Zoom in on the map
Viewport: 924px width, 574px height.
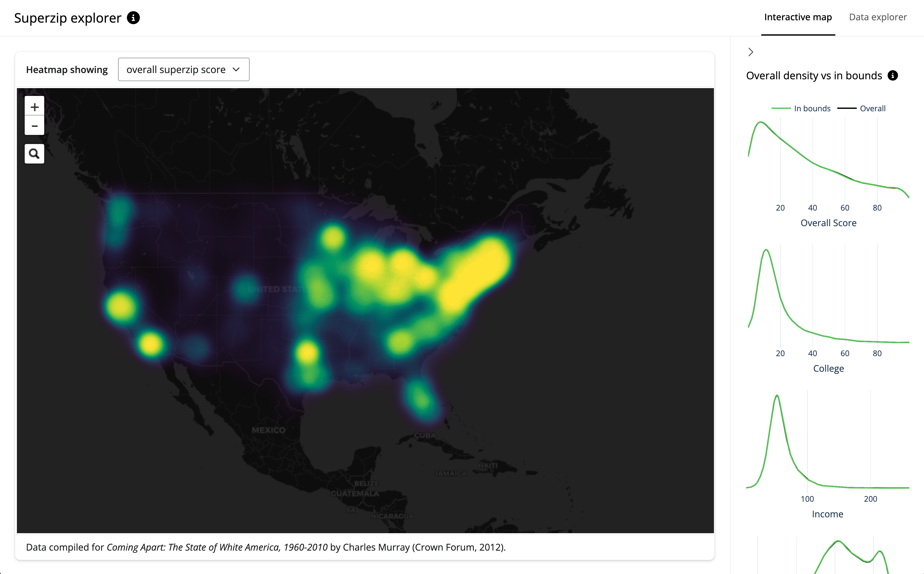[35, 107]
